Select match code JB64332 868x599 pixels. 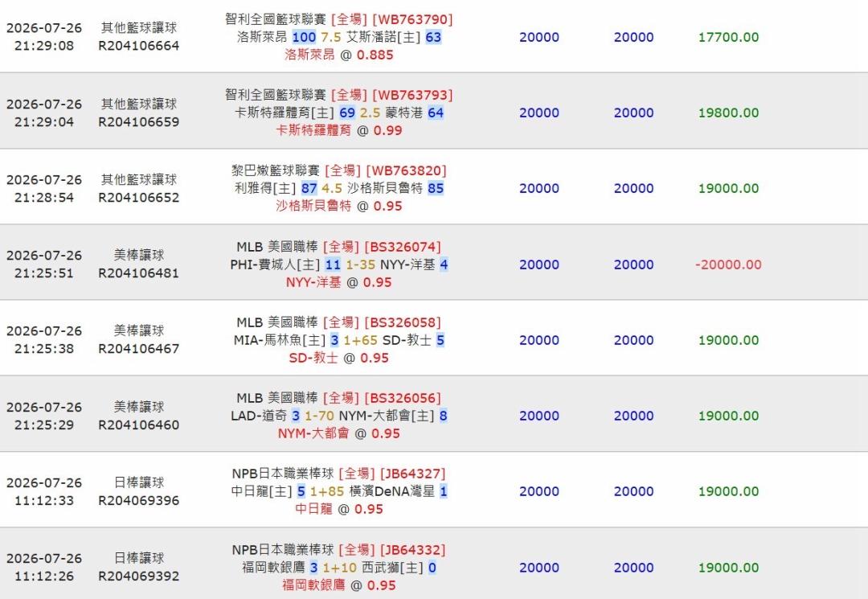(x=413, y=550)
